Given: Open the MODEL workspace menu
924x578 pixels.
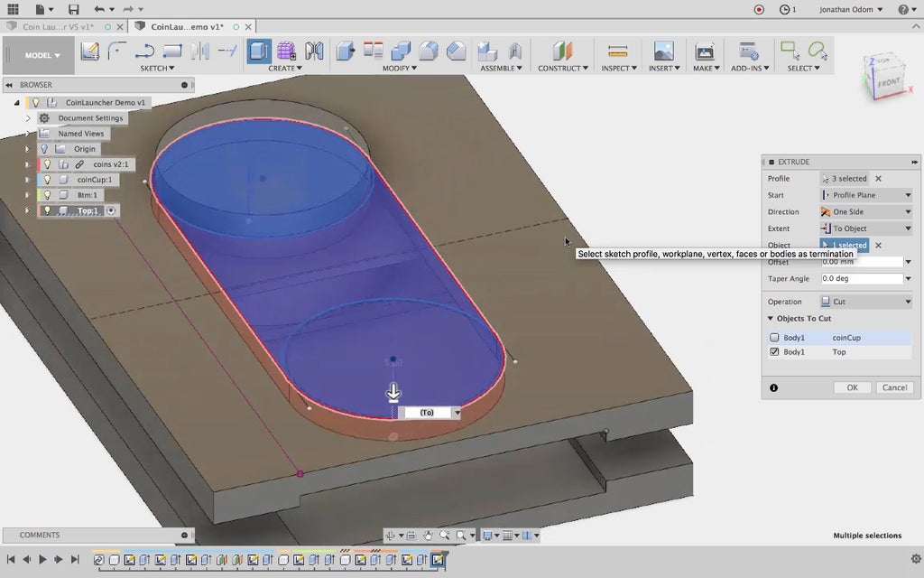Looking at the screenshot, I should 42,55.
